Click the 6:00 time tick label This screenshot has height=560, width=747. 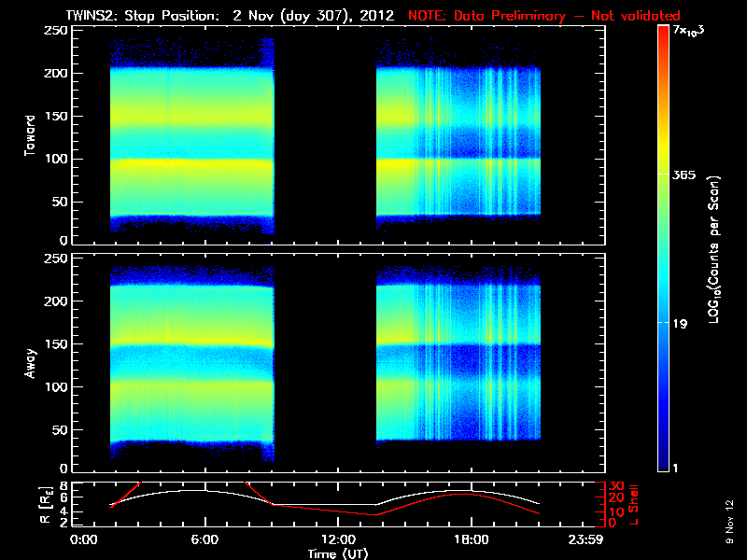204,539
